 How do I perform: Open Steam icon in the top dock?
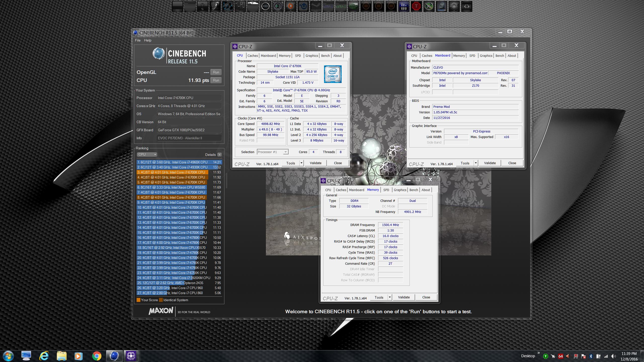316,6
